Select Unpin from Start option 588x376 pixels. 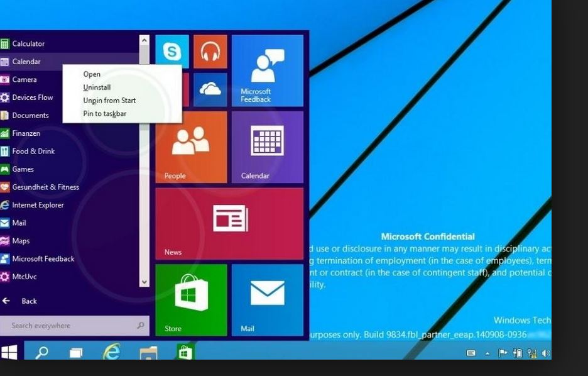click(x=109, y=101)
